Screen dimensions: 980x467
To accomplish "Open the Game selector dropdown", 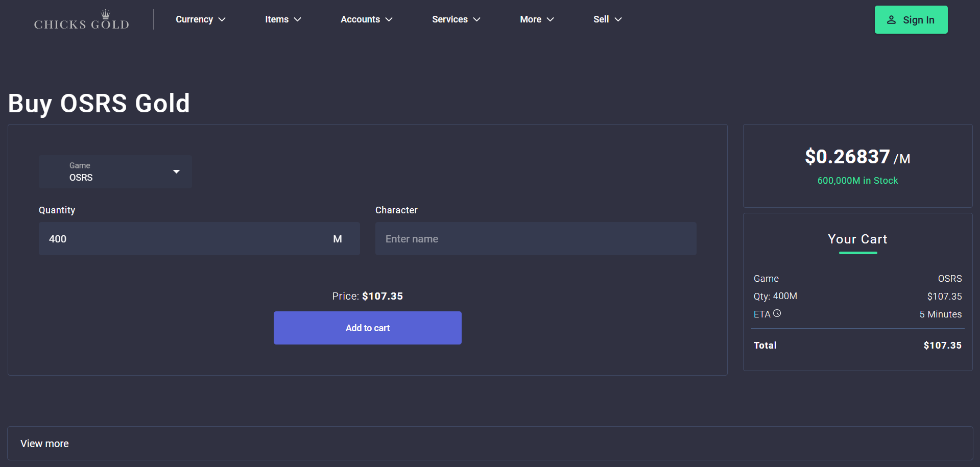I will (115, 172).
